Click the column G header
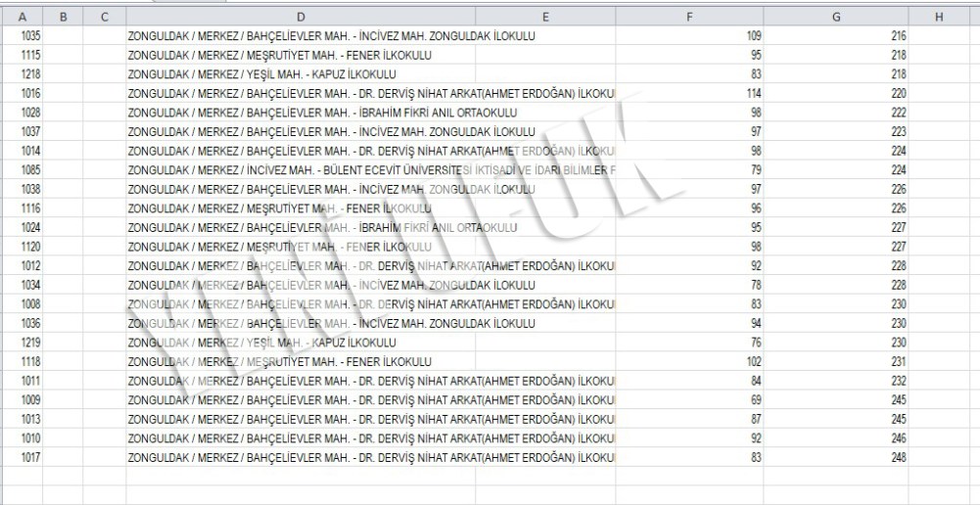Screen dimensions: 980x505 pos(835,17)
